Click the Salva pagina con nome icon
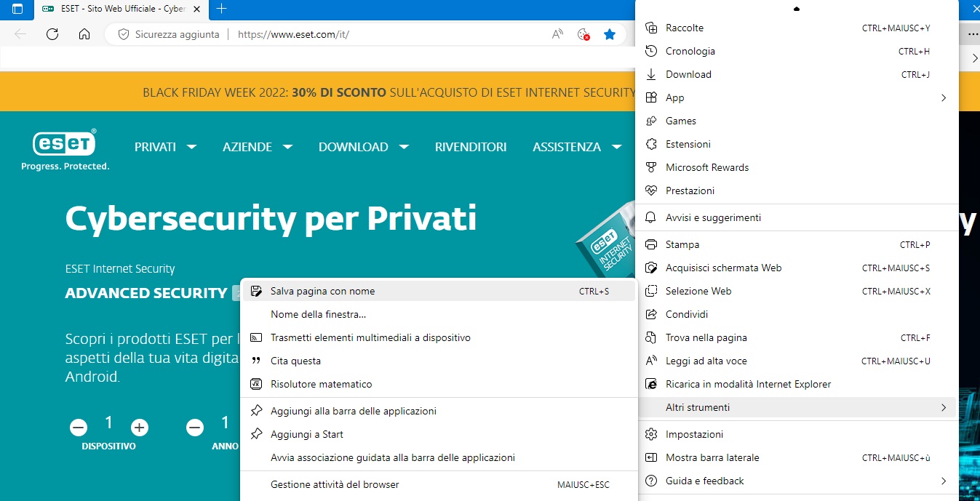 pos(256,291)
